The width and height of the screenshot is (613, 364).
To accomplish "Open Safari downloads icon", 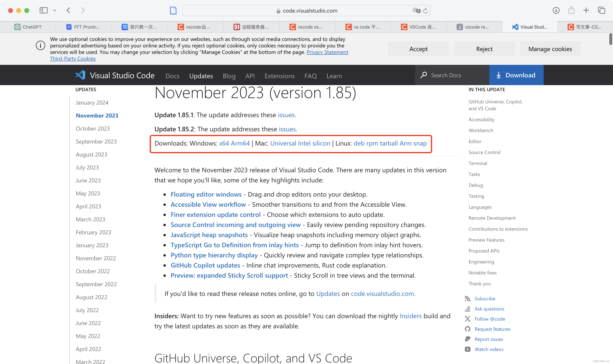I will tap(556, 10).
